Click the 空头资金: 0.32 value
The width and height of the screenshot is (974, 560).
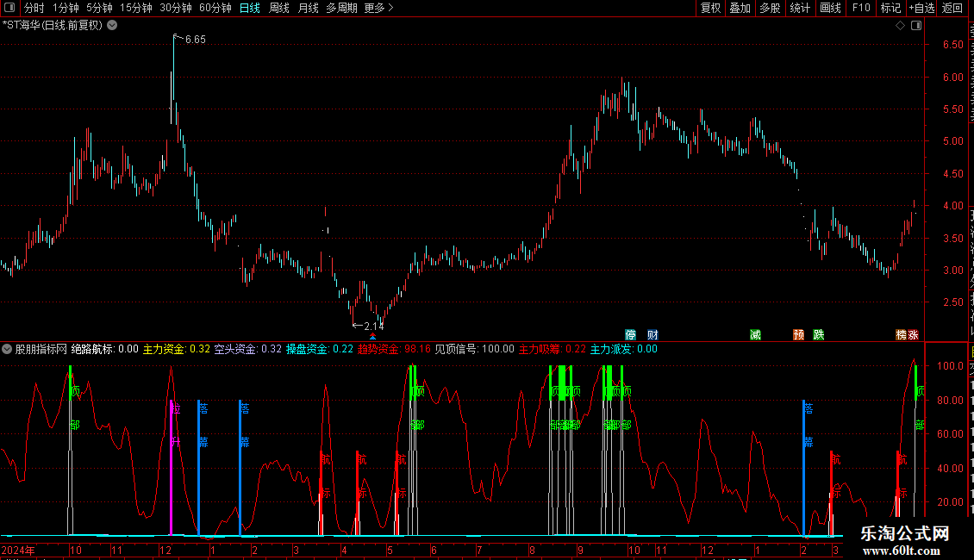point(248,349)
